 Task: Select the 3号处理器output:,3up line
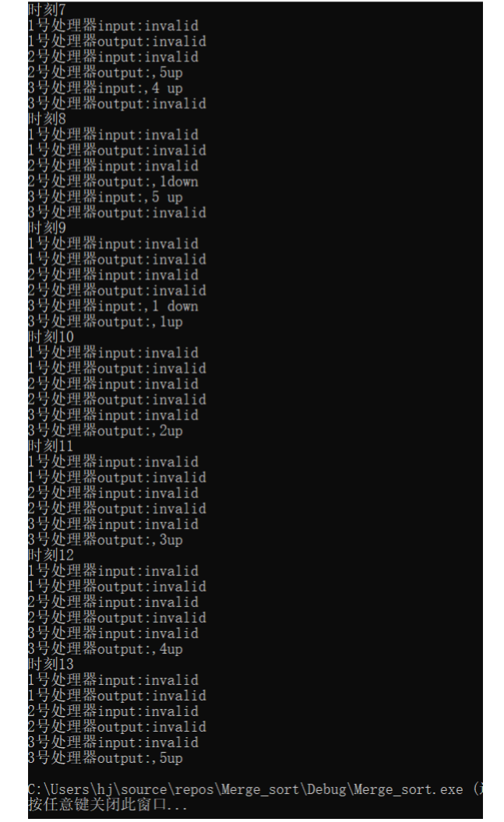coord(105,540)
